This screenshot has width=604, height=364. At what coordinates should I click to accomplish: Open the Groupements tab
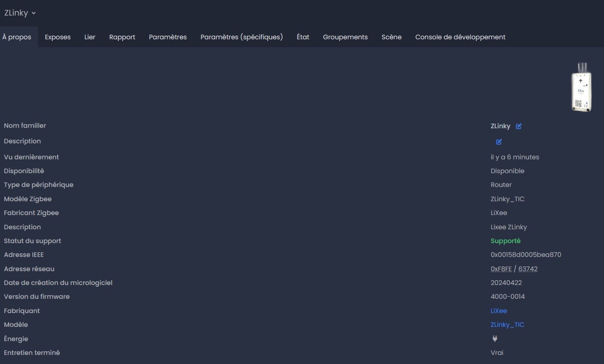point(345,37)
